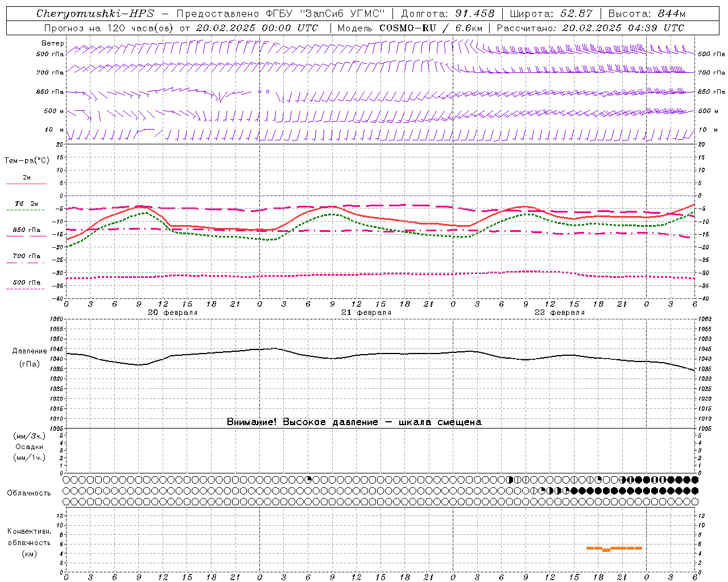
Task: Click the orange convective cloud bar
Action: coord(614,548)
